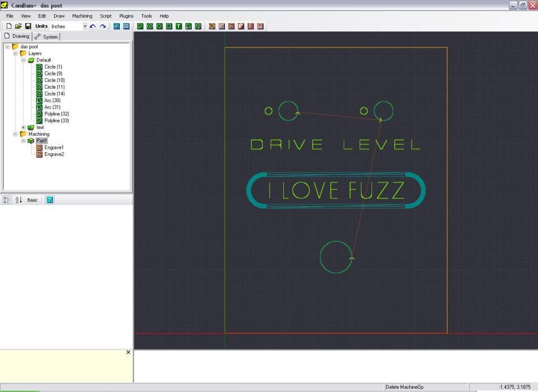Switch to the System tab
The width and height of the screenshot is (538, 392).
pos(47,37)
